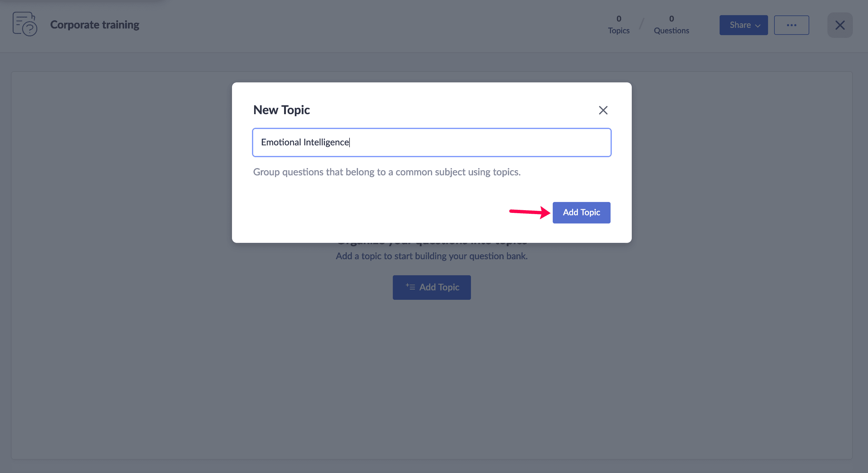Close the New Topic dialog with X

pos(603,110)
